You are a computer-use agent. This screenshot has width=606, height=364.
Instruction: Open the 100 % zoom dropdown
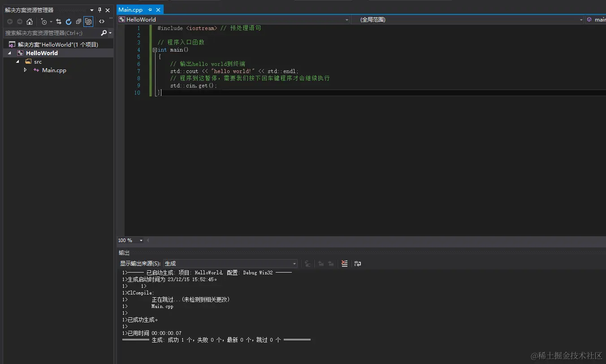130,240
